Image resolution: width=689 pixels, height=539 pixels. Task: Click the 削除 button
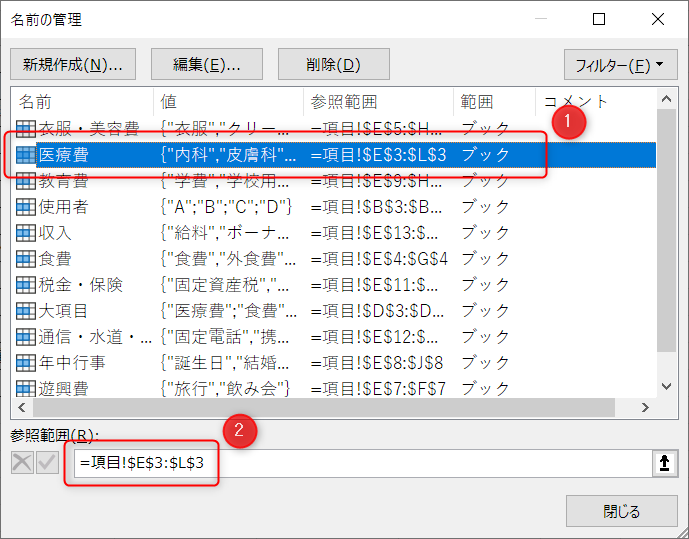coord(333,65)
